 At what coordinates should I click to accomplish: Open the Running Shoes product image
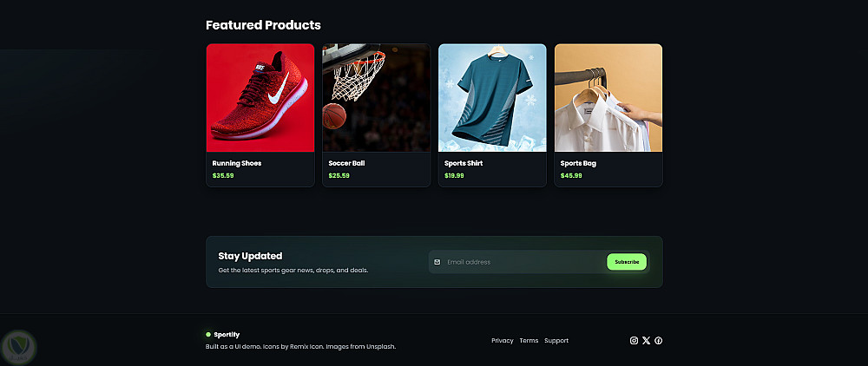click(x=260, y=98)
